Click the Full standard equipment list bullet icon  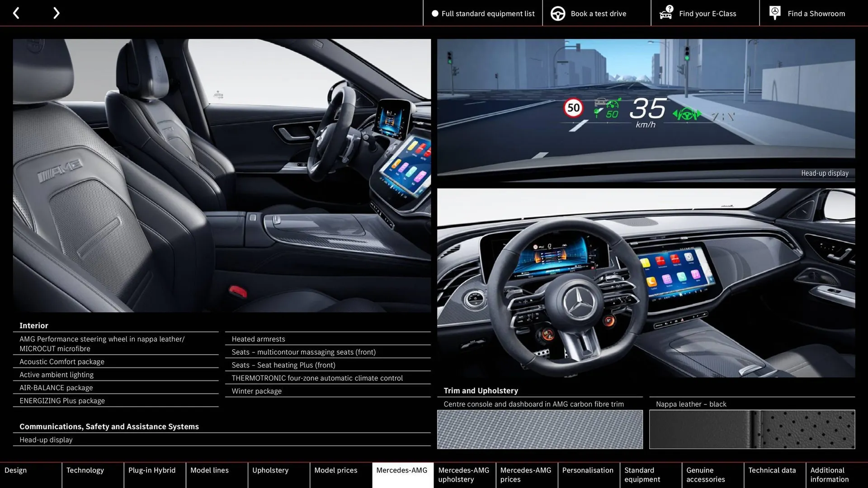tap(435, 13)
